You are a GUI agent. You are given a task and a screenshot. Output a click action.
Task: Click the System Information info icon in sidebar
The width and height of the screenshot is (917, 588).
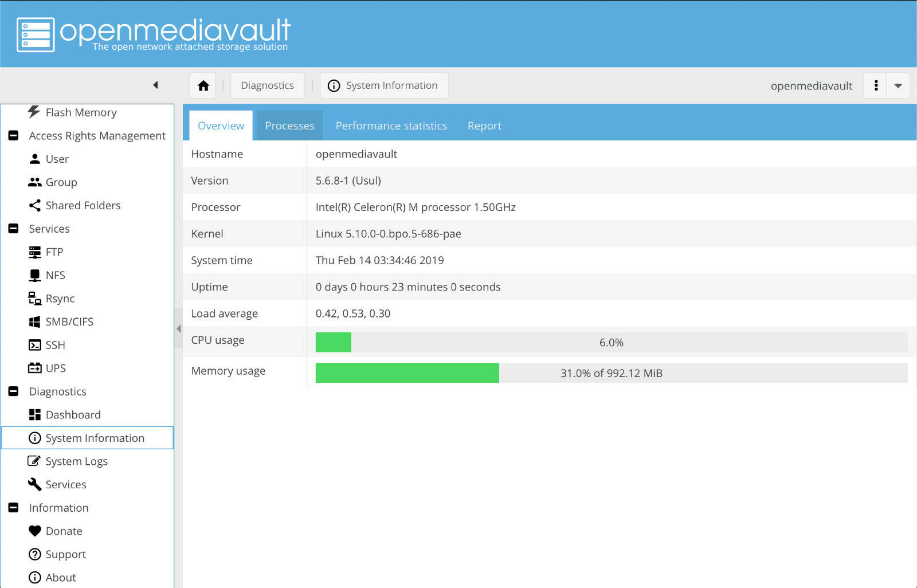[x=34, y=438]
